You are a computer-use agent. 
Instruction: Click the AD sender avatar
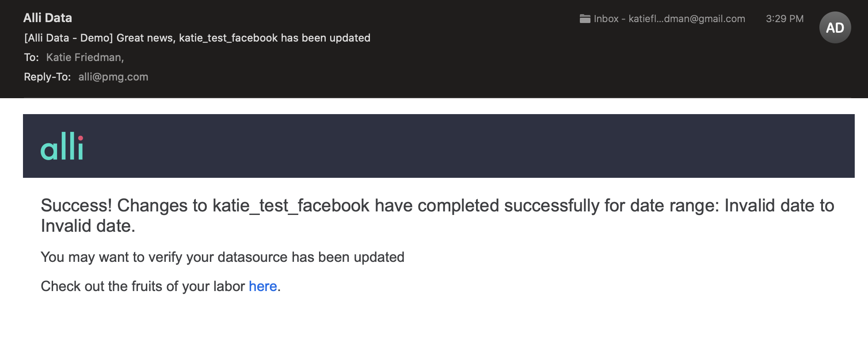[835, 27]
